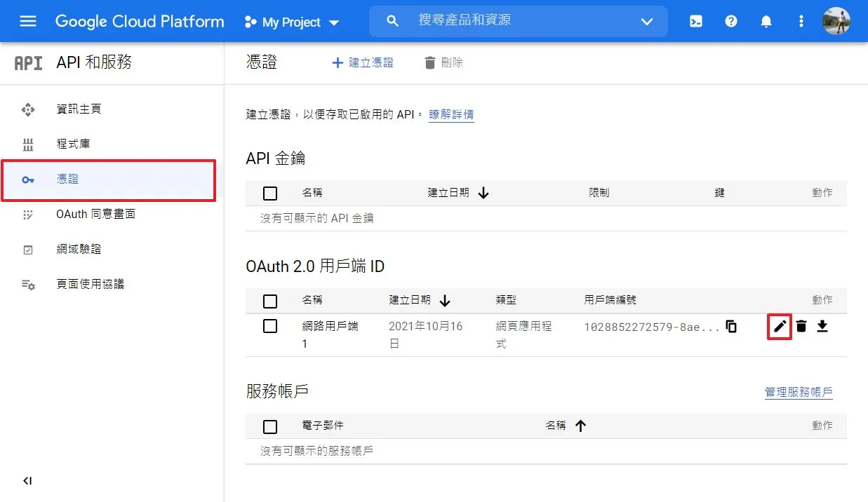Viewport: 868px width, 502px height.
Task: Check the 網路用戶端 1 row checkbox
Action: point(270,326)
